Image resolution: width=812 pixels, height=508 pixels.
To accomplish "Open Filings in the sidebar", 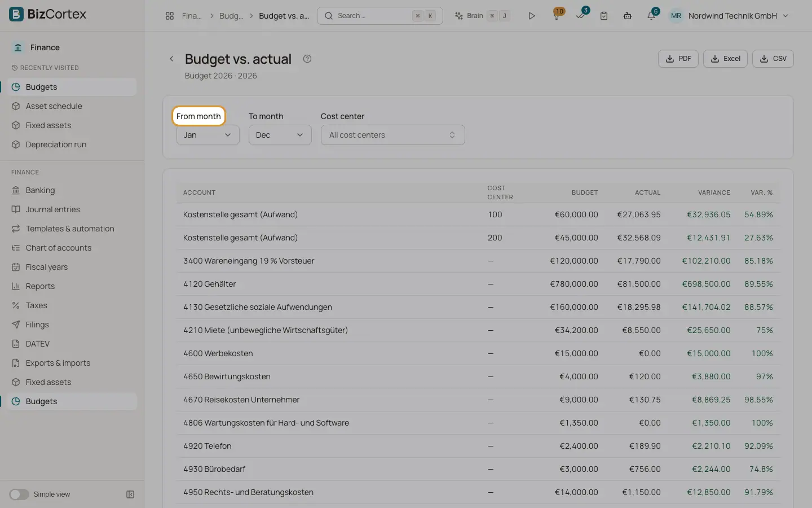I will point(72,325).
